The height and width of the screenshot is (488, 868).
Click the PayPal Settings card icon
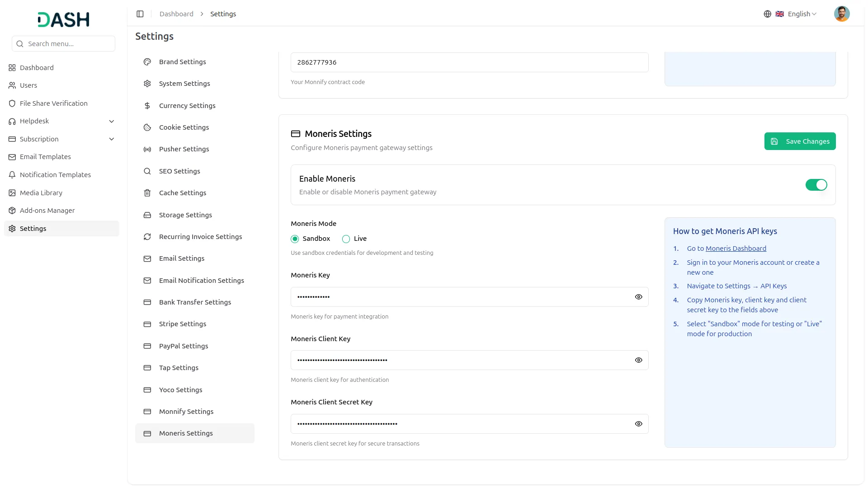(x=147, y=346)
